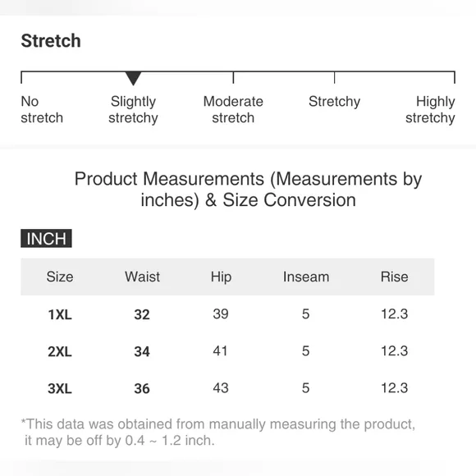Click the Highly stretchy scale label
Viewport: 476px width, 476px height.
coord(430,110)
